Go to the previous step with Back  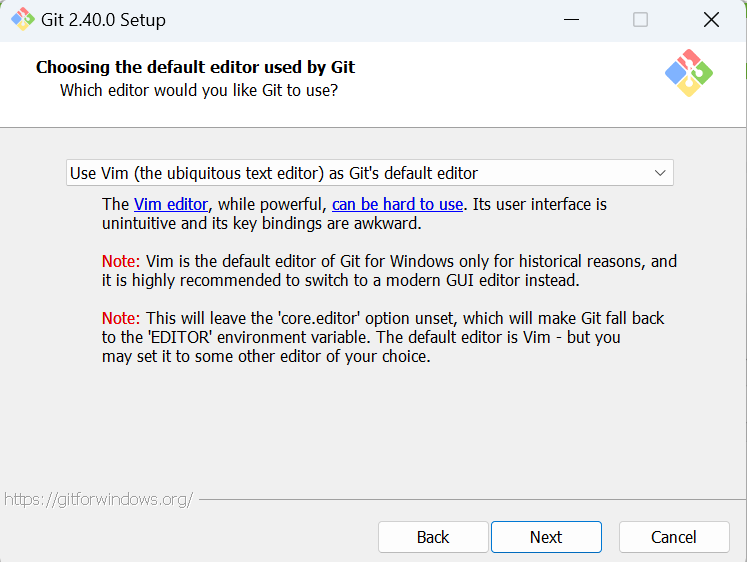[433, 537]
